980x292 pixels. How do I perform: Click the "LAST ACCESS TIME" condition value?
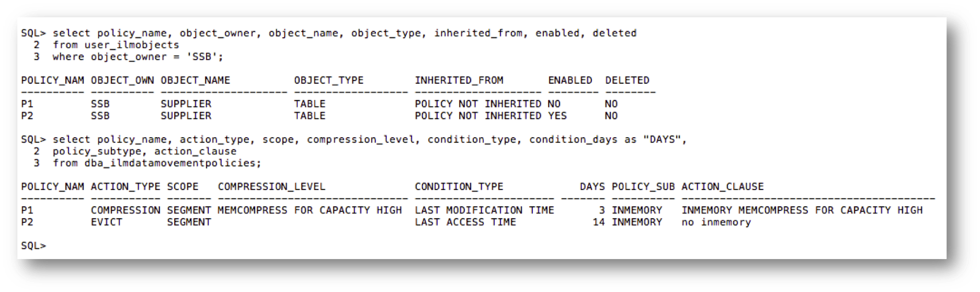[x=465, y=222]
